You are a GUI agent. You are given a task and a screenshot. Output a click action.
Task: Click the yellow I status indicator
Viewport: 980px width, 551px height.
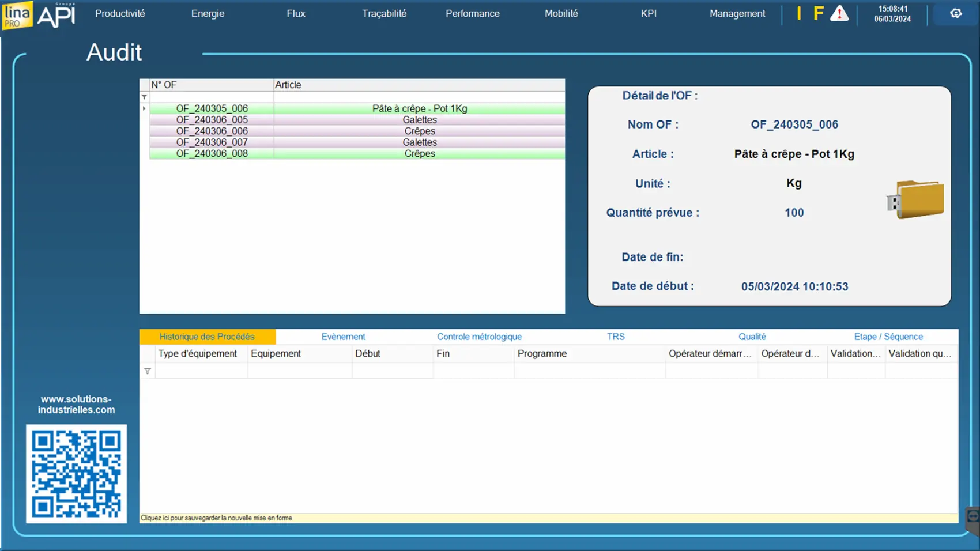[798, 13]
